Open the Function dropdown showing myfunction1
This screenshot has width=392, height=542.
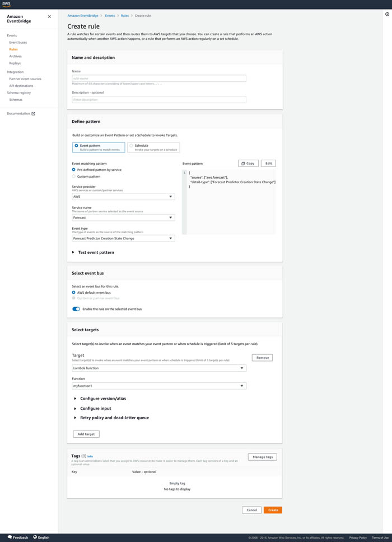159,386
